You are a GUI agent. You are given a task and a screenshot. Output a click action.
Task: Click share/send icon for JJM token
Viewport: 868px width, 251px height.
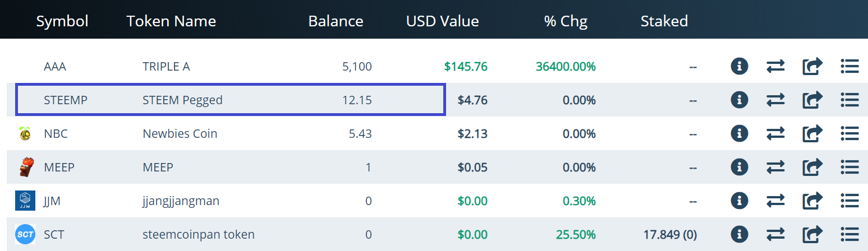(812, 201)
